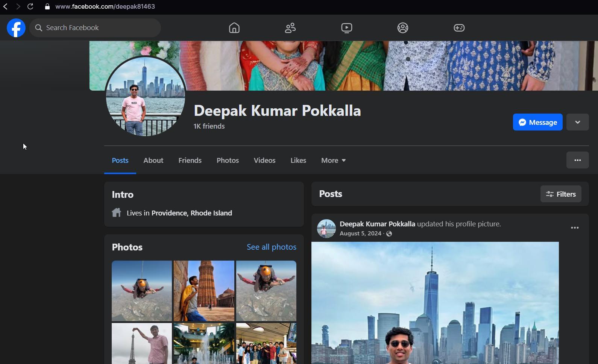Click the browser forward arrow
The width and height of the screenshot is (598, 364).
point(18,6)
